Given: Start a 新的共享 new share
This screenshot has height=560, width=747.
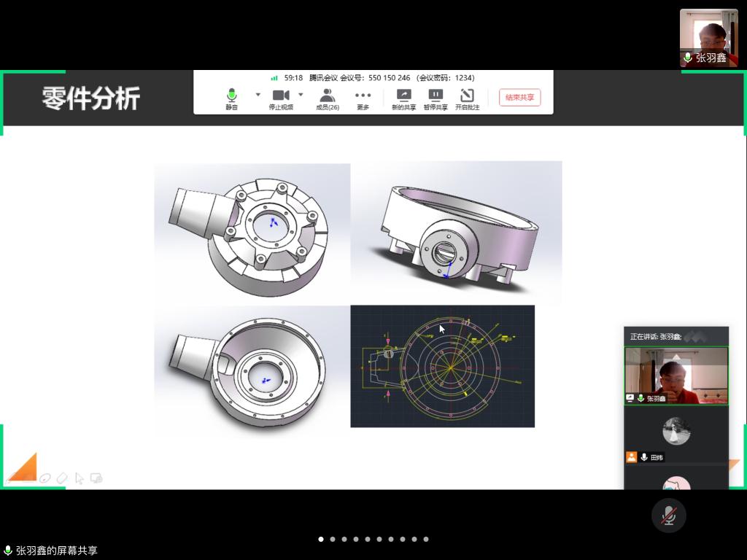Looking at the screenshot, I should click(403, 96).
